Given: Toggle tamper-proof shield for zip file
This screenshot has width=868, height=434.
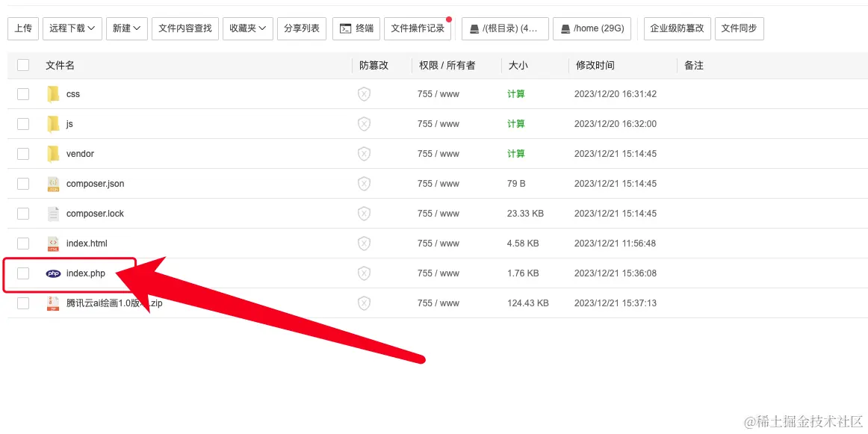Looking at the screenshot, I should tap(364, 303).
